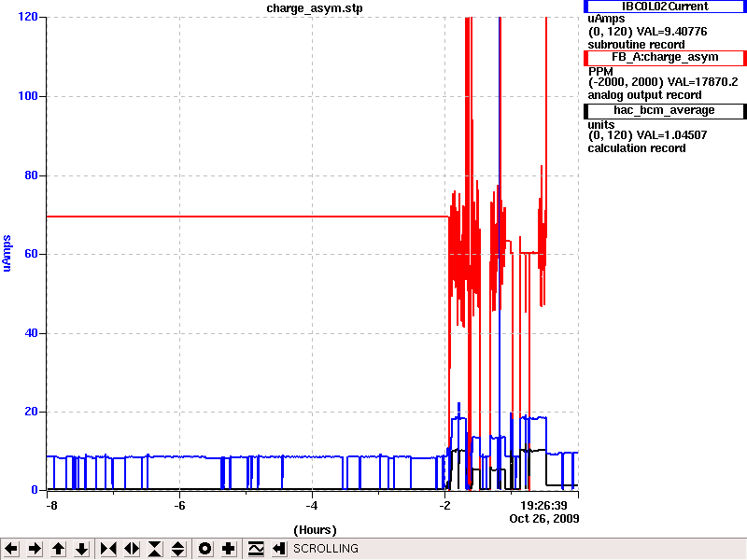Click the -8 tick on the time axis
The image size is (747, 560).
51,506
